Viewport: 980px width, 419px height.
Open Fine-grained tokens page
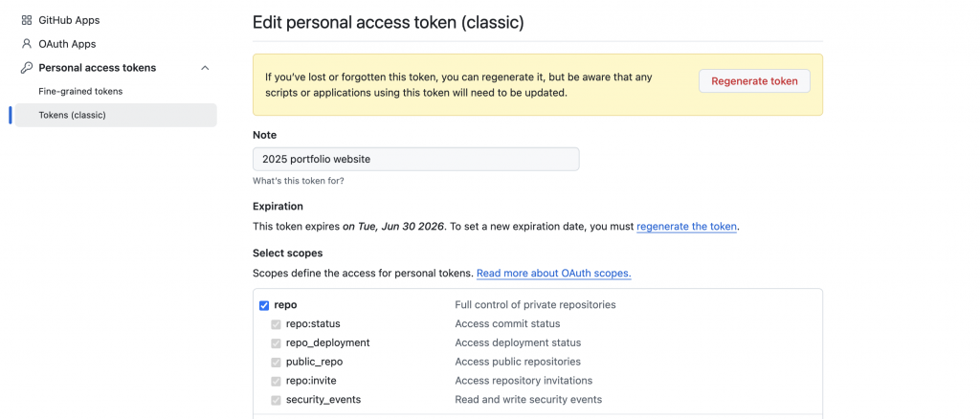[x=80, y=92]
